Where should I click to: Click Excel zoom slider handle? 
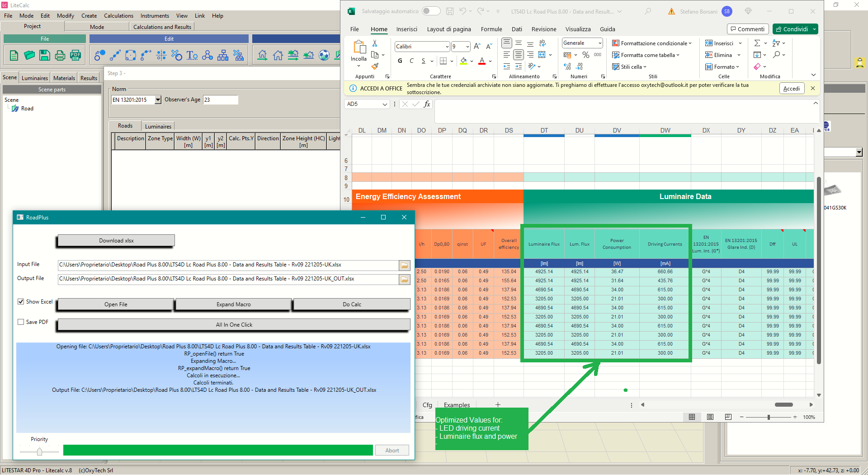[x=769, y=417]
